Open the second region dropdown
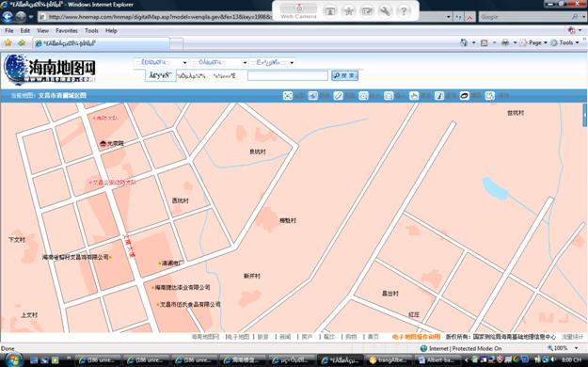588x367 pixels. tap(219, 62)
